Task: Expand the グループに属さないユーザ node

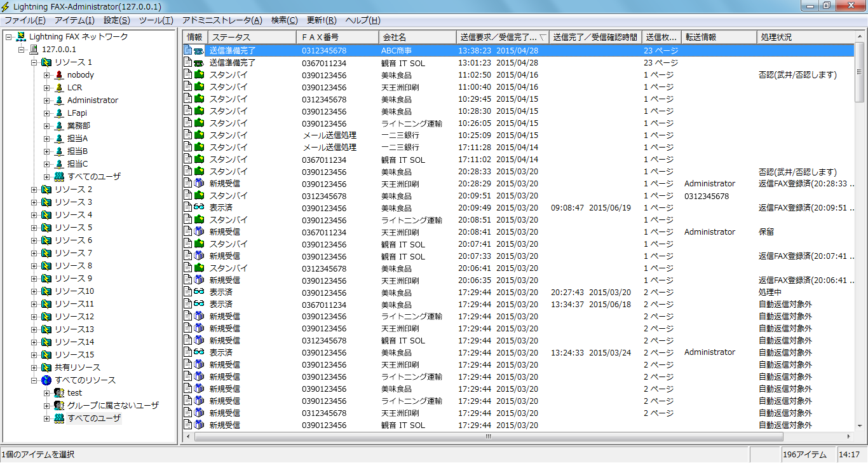Action: (47, 406)
